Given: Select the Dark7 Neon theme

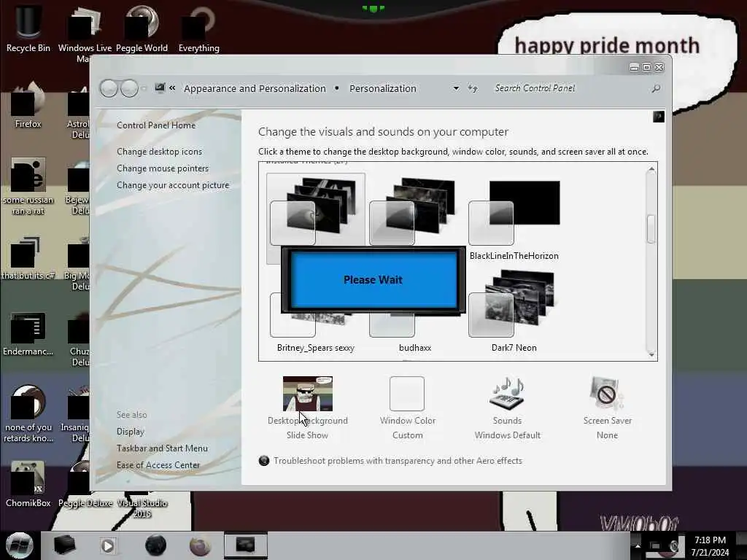Looking at the screenshot, I should [514, 312].
